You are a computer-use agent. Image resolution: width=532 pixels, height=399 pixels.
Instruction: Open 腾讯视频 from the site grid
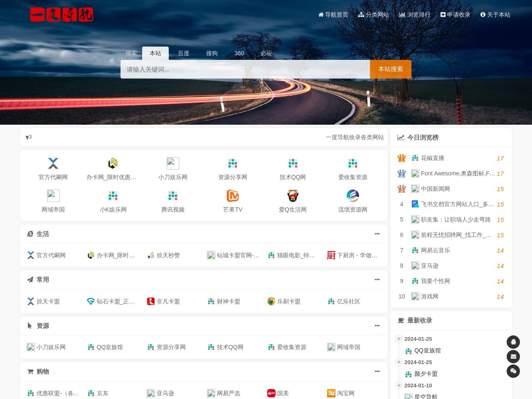173,201
